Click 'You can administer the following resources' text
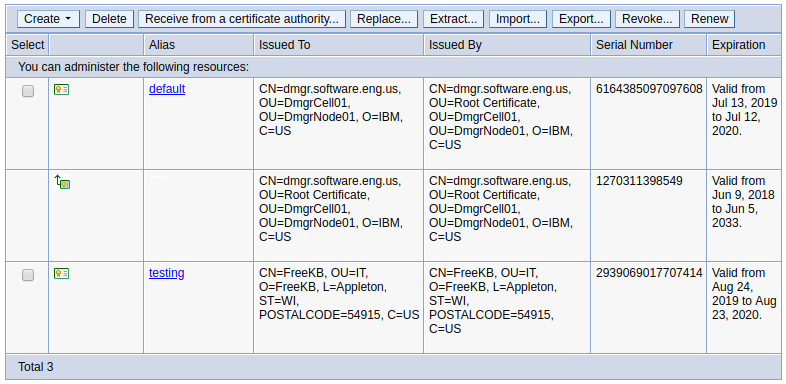This screenshot has width=786, height=384. [133, 67]
